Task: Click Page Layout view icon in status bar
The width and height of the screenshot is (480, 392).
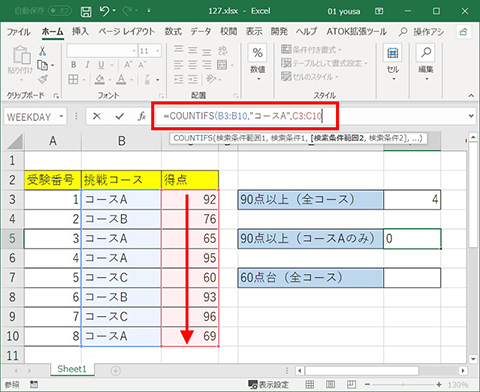Action: point(330,384)
